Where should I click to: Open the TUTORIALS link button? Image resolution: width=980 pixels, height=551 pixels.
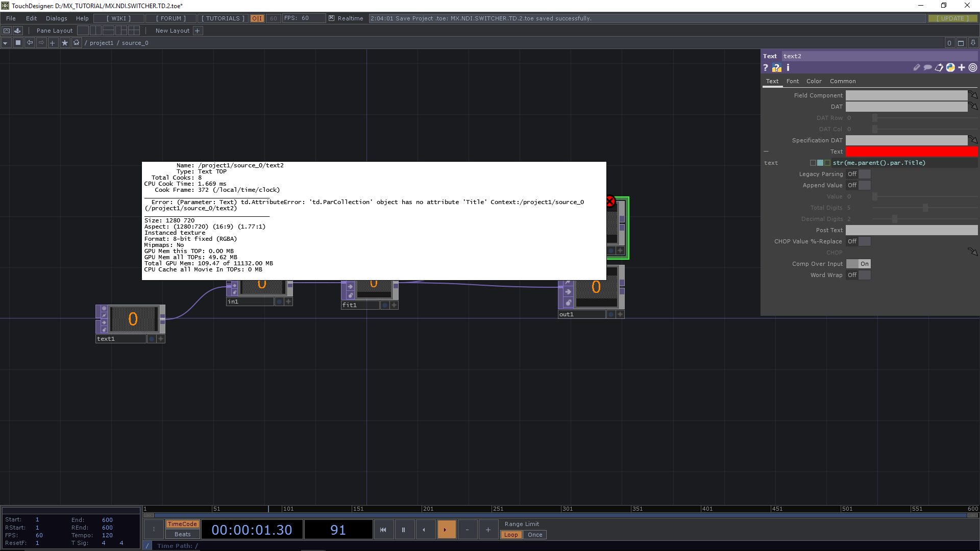coord(223,18)
